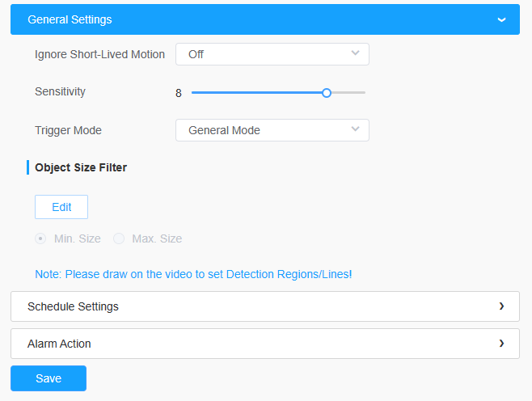Image resolution: width=532 pixels, height=401 pixels.
Task: Click the General Settings header bar
Action: pos(265,19)
